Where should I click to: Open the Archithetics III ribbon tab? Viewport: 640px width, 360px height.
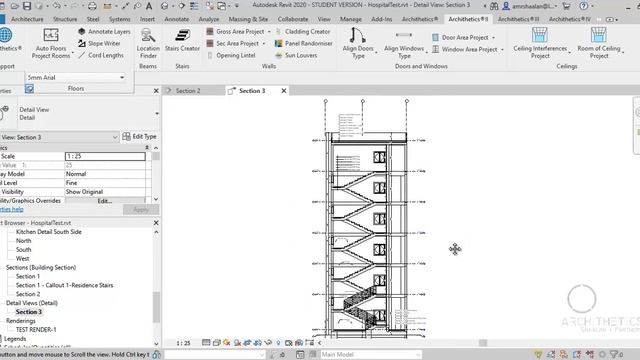[x=518, y=19]
